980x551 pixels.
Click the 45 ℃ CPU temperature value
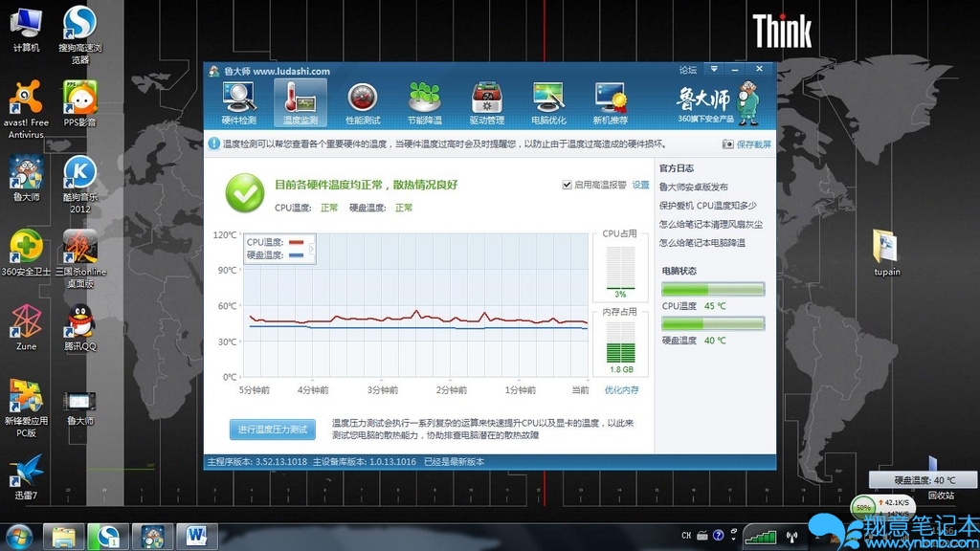tap(714, 306)
